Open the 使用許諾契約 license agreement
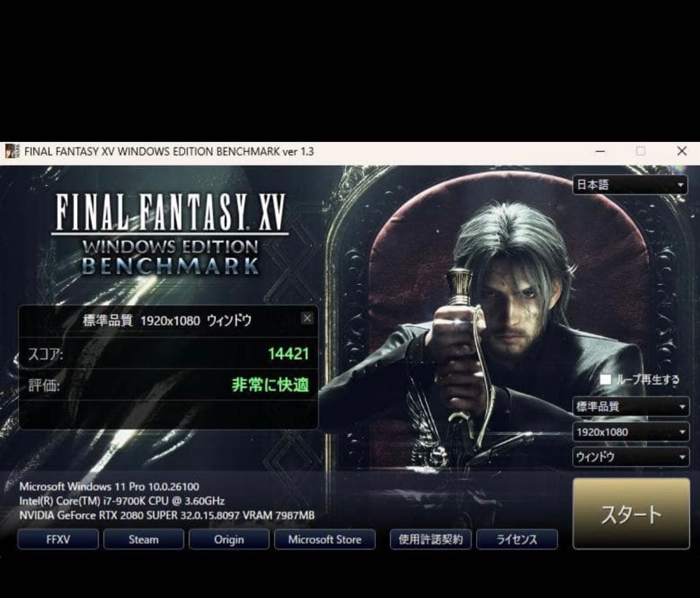This screenshot has width=700, height=598. [x=431, y=539]
